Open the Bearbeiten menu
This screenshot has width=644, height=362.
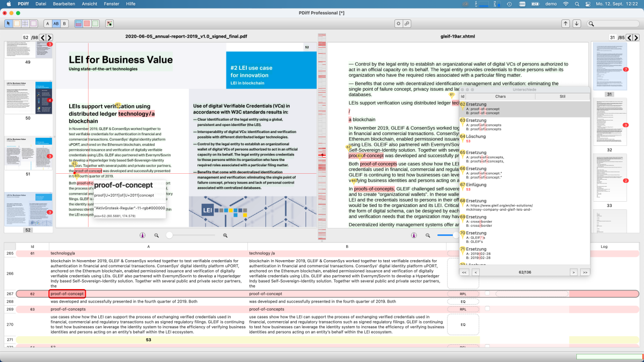(64, 4)
